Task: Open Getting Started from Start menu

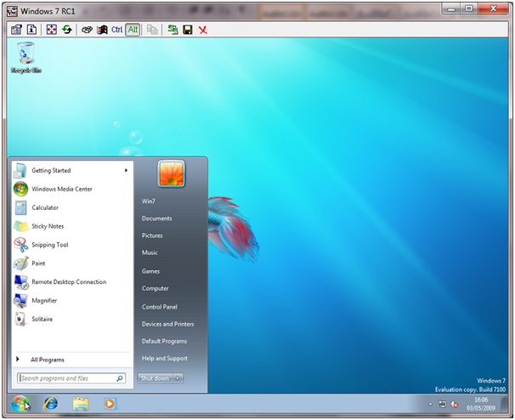Action: tap(72, 170)
